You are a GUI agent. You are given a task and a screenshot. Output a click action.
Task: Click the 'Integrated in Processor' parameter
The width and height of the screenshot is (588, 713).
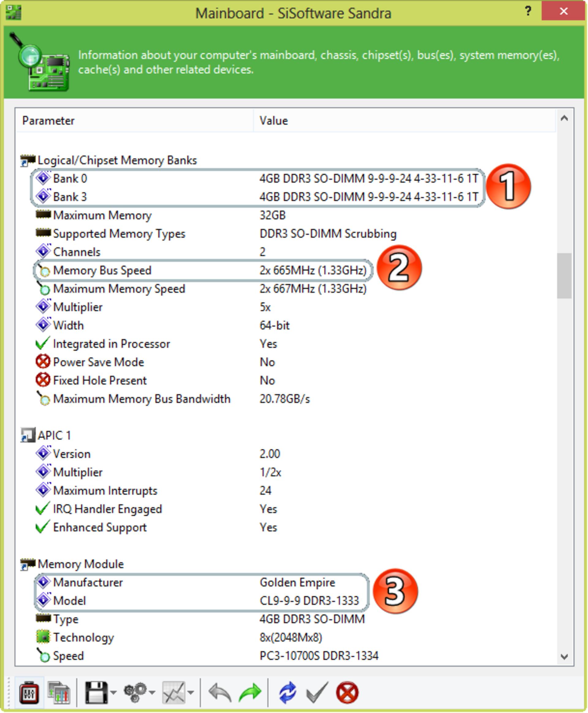(x=112, y=343)
